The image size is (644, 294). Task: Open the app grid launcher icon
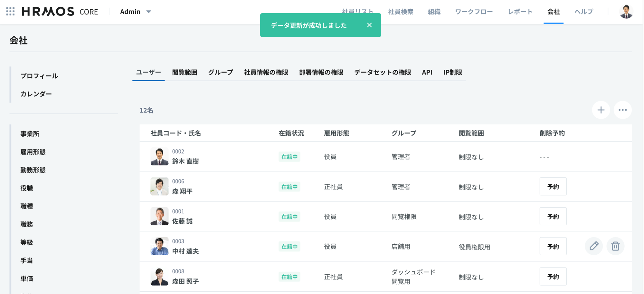(10, 12)
